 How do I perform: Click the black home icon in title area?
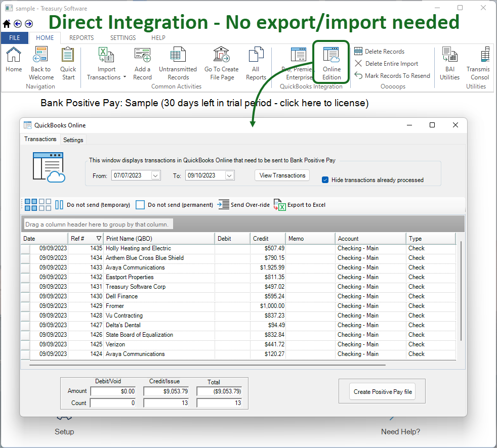7,24
